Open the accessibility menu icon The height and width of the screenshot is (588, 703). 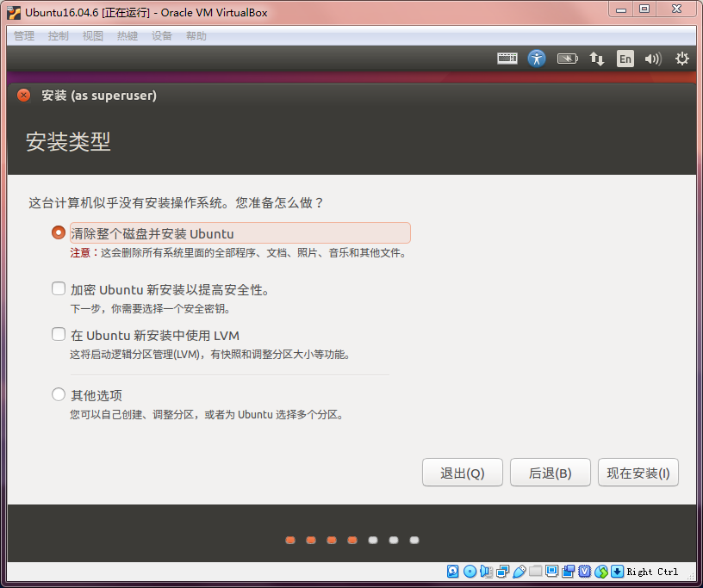537,59
